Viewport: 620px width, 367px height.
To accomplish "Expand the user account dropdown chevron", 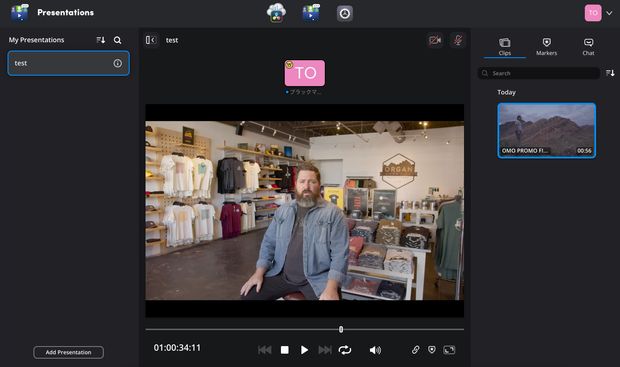I will (x=609, y=13).
